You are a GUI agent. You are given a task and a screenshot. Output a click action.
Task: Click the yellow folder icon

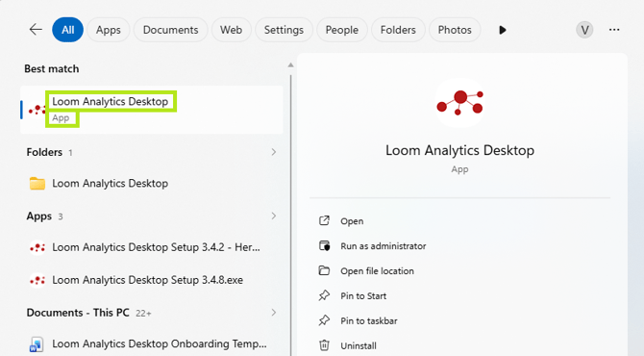pos(37,184)
